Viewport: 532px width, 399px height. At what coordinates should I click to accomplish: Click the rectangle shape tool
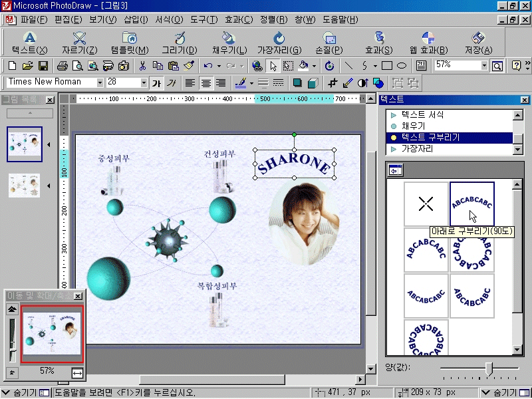click(387, 65)
